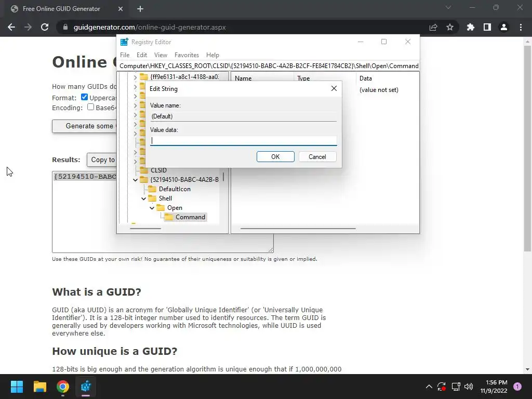Open the Registry Editor File menu

click(x=125, y=55)
